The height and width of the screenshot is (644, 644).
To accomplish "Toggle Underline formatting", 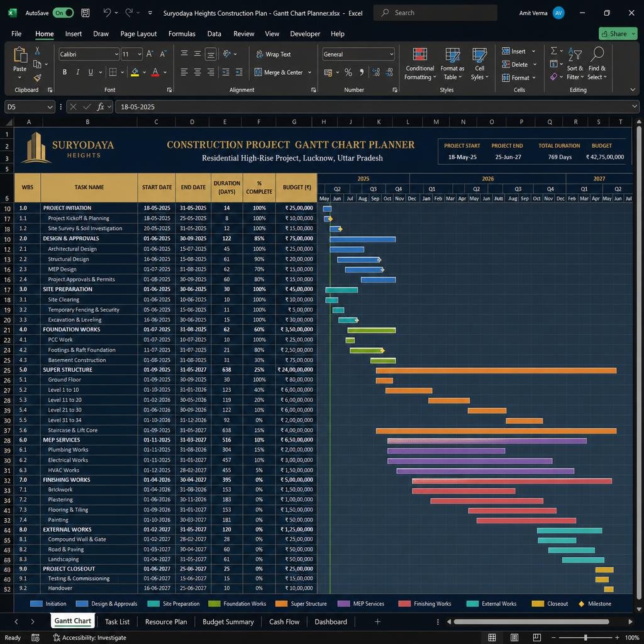I will click(x=91, y=72).
